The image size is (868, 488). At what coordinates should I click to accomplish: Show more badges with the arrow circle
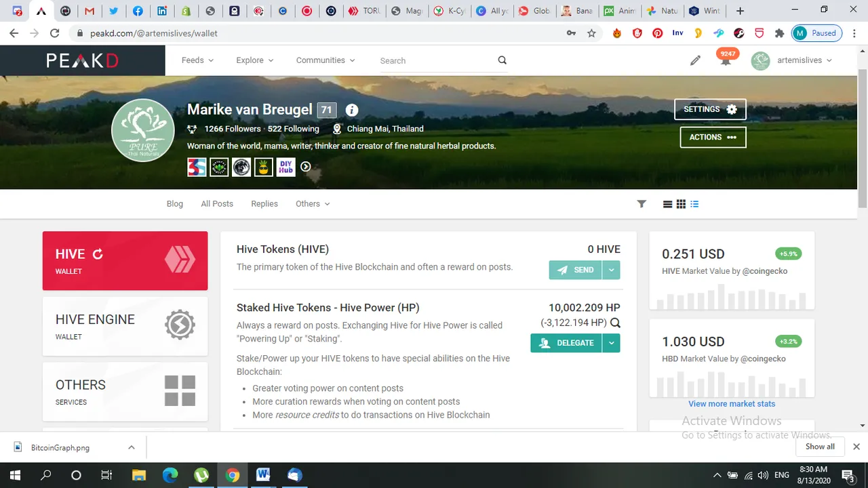(306, 167)
